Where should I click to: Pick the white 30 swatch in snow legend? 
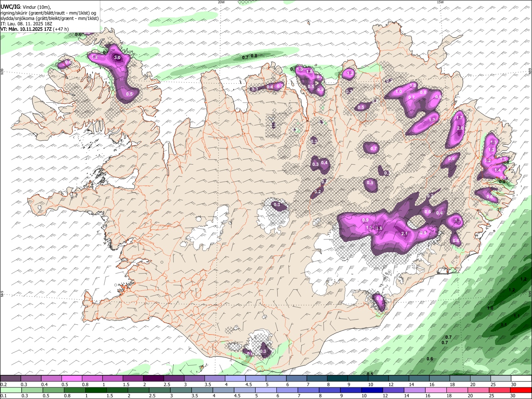(521, 379)
